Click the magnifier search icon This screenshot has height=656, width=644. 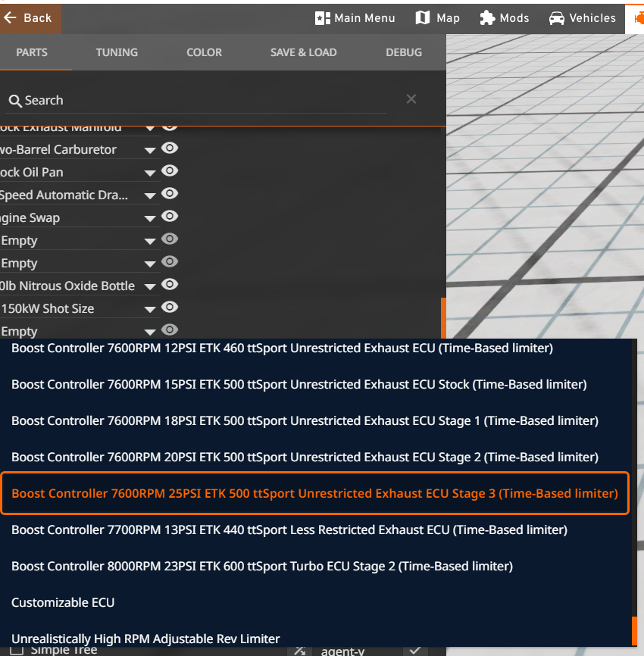tap(15, 101)
